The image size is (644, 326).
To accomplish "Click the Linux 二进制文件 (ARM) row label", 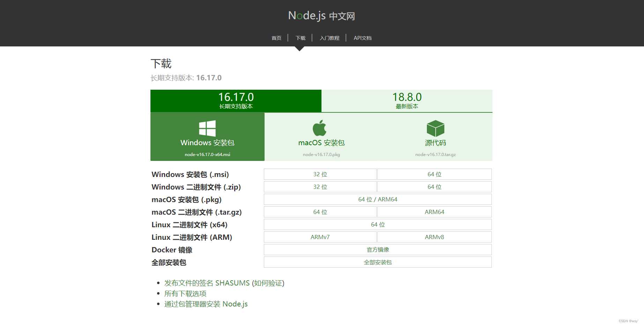I will point(192,237).
